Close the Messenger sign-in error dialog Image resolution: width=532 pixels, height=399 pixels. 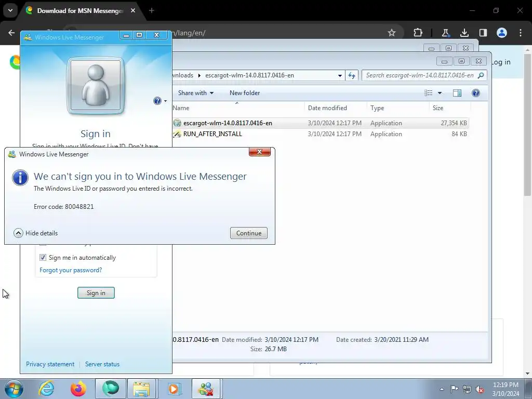(x=260, y=152)
